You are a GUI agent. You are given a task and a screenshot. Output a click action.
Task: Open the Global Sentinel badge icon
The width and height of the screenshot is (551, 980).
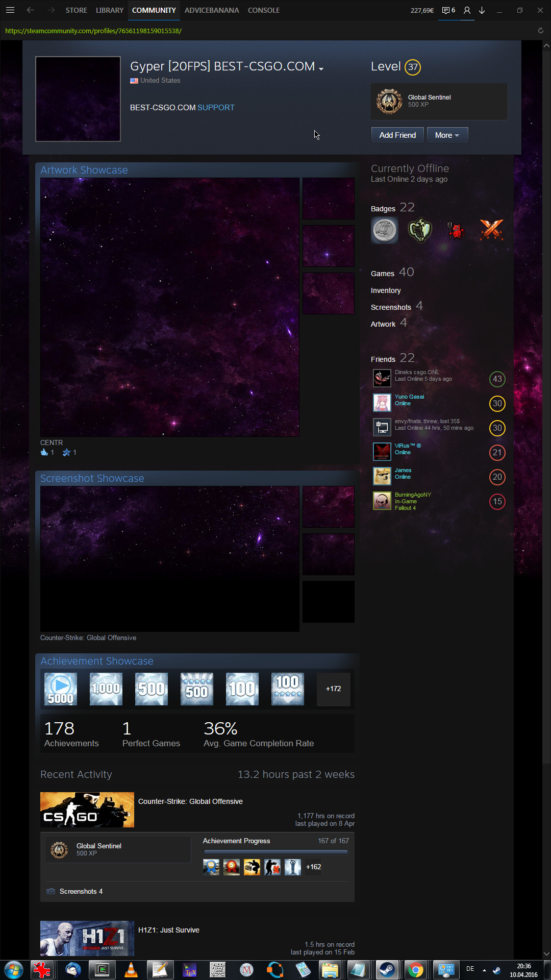[389, 101]
